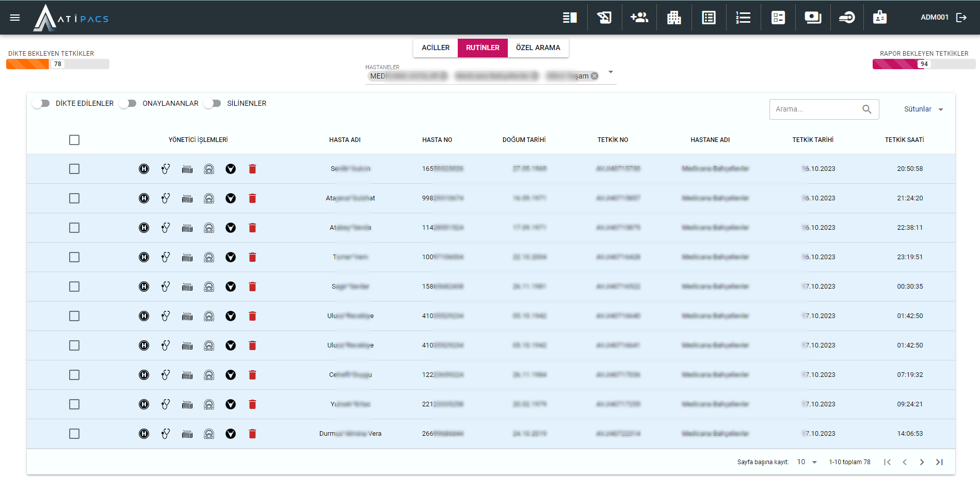This screenshot has width=980, height=490.
Task: Switch to ÖZEL ARAMA tab
Action: pyautogui.click(x=538, y=48)
